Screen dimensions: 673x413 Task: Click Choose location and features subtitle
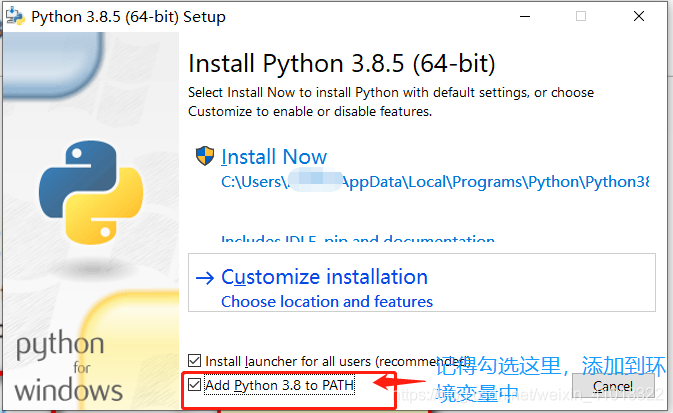(327, 301)
